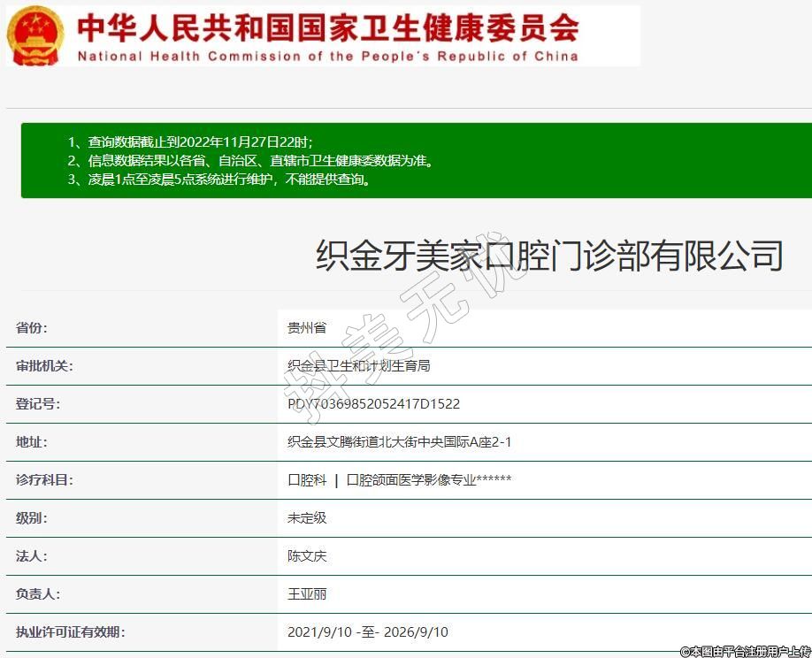Select the 诊疗科目 field label
Viewport: 812px width, 658px height.
pos(44,480)
